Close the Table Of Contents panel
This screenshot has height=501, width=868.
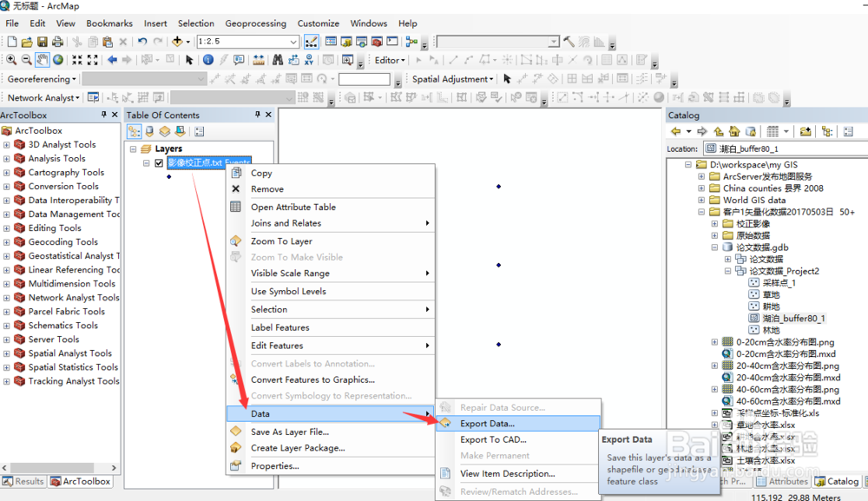[x=268, y=115]
